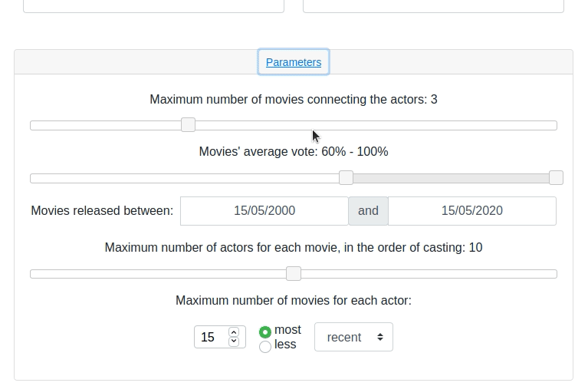
Task: Click the "Movies' average vote" label text
Action: (x=294, y=152)
